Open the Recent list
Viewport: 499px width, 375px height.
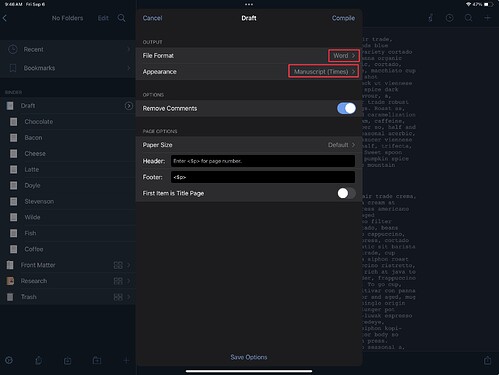68,49
